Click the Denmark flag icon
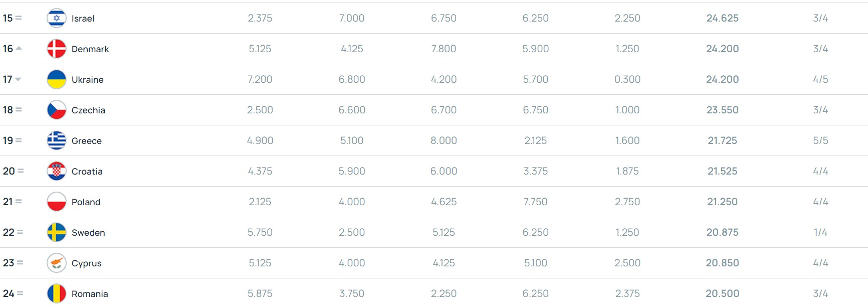The height and width of the screenshot is (307, 868). pos(57,49)
